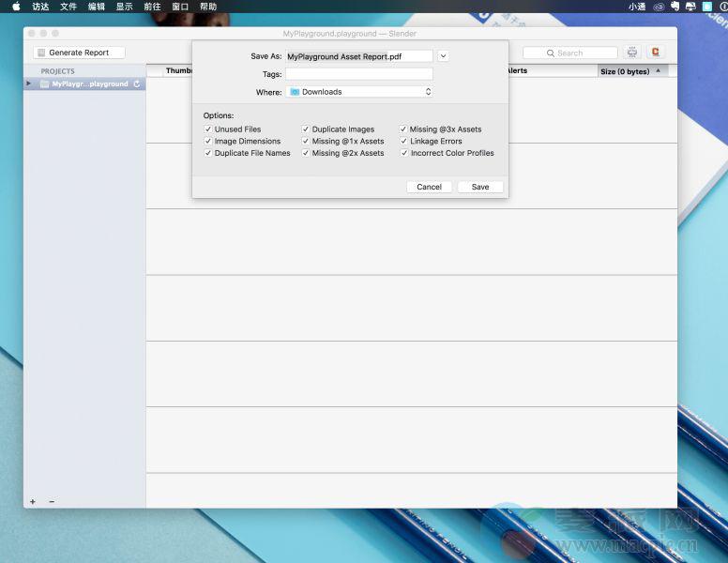
Task: Cancel the save dialog
Action: tap(429, 187)
